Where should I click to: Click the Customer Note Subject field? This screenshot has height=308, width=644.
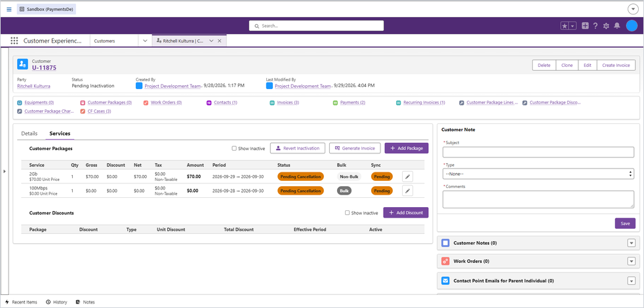pyautogui.click(x=538, y=152)
